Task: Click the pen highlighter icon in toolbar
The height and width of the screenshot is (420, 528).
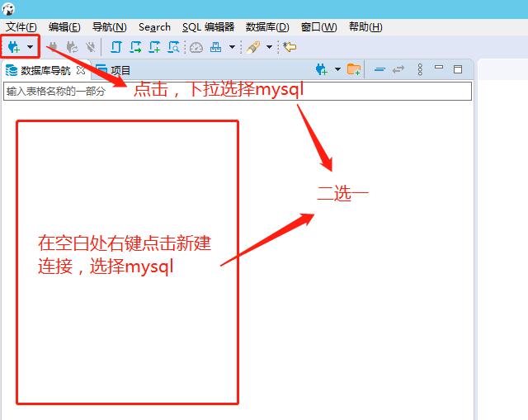Action: 253,47
